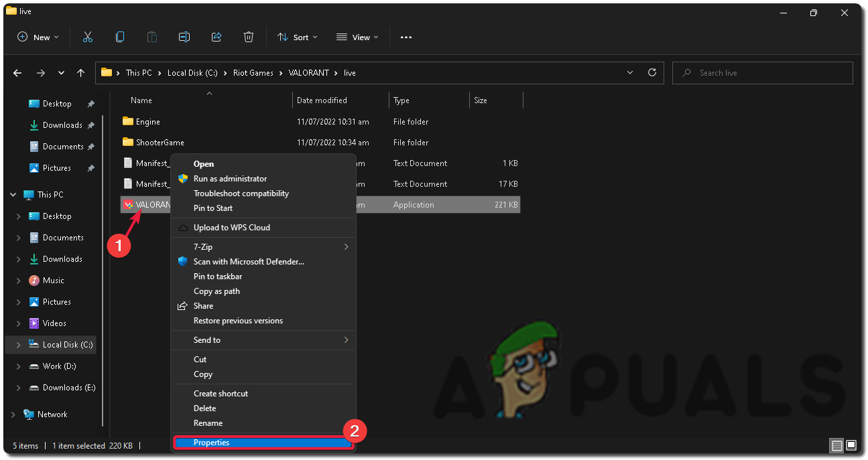The image size is (868, 460).
Task: Switch to details view icon
Action: point(836,445)
